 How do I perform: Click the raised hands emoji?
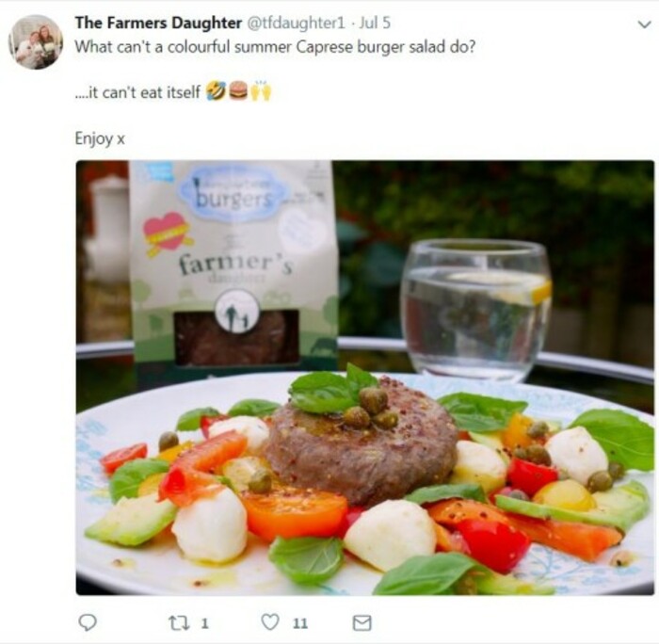pos(260,92)
